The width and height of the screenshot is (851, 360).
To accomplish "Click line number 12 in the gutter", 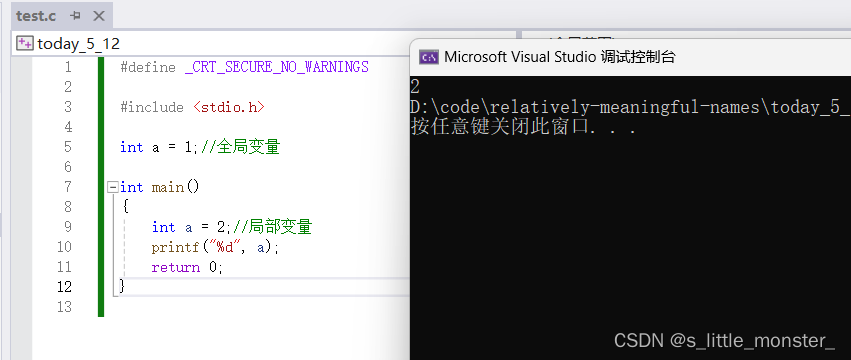I will pos(64,287).
